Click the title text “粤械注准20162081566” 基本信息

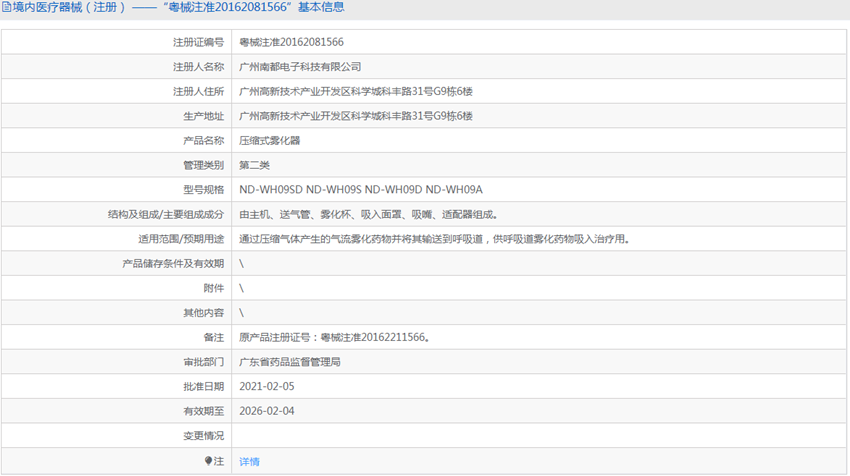pyautogui.click(x=253, y=7)
